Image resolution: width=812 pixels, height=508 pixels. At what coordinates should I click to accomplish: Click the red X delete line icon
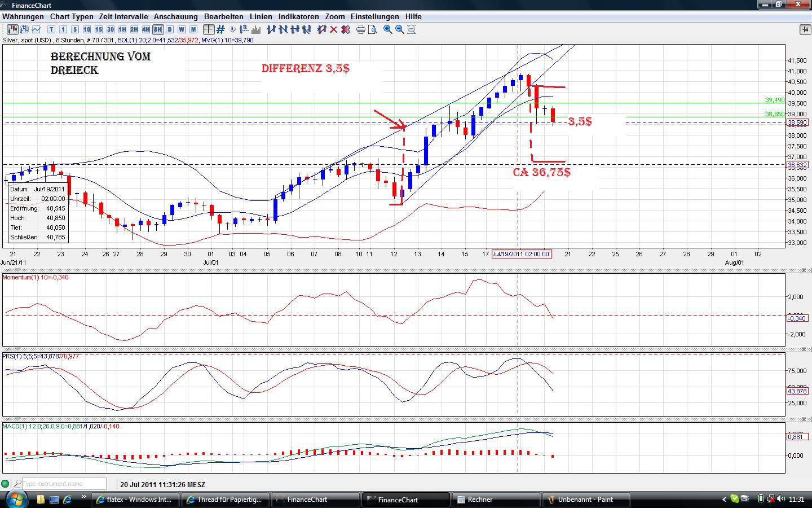click(333, 29)
